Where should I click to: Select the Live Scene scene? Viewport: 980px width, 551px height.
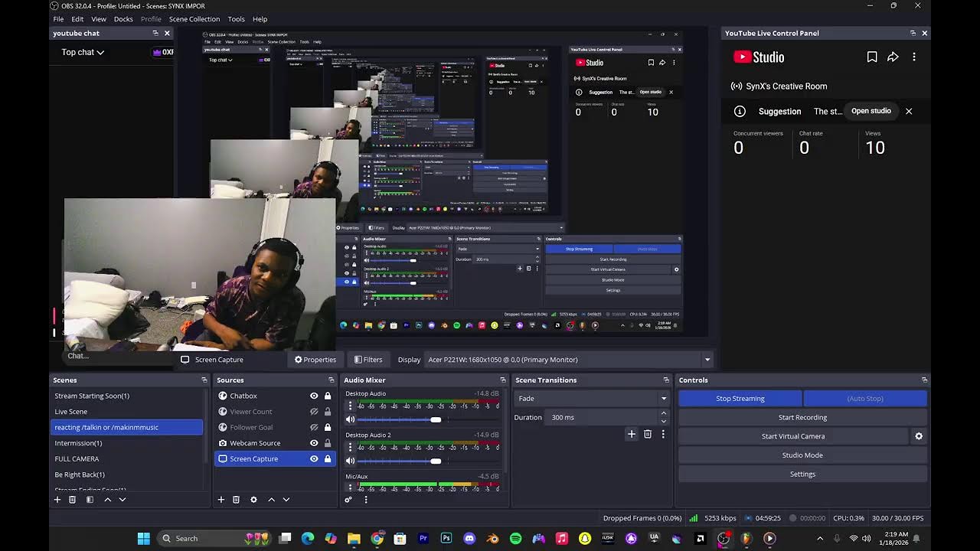pos(127,412)
